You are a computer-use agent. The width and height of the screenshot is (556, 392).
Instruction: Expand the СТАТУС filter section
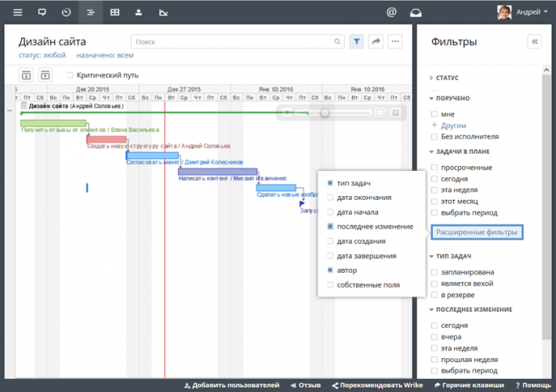click(446, 78)
